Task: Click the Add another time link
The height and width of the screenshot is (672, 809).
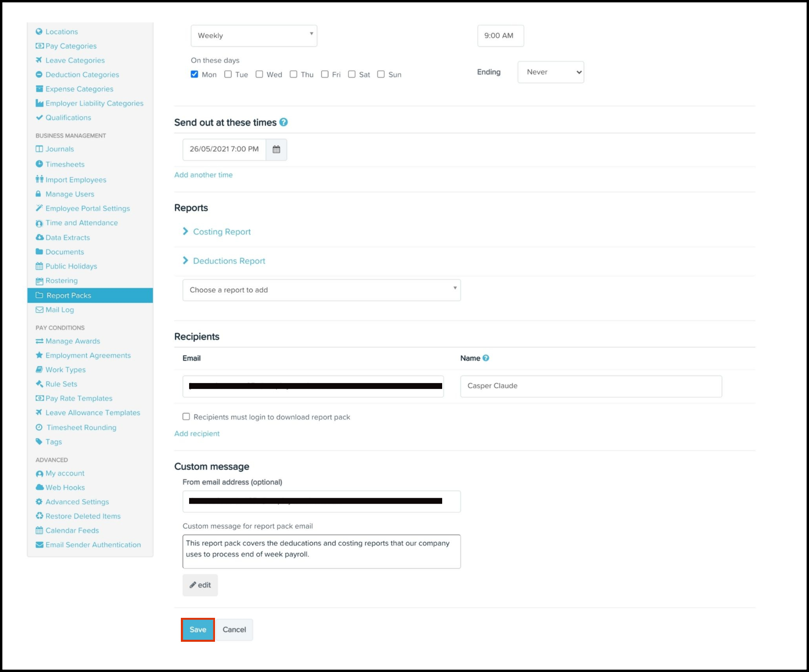Action: click(x=203, y=175)
